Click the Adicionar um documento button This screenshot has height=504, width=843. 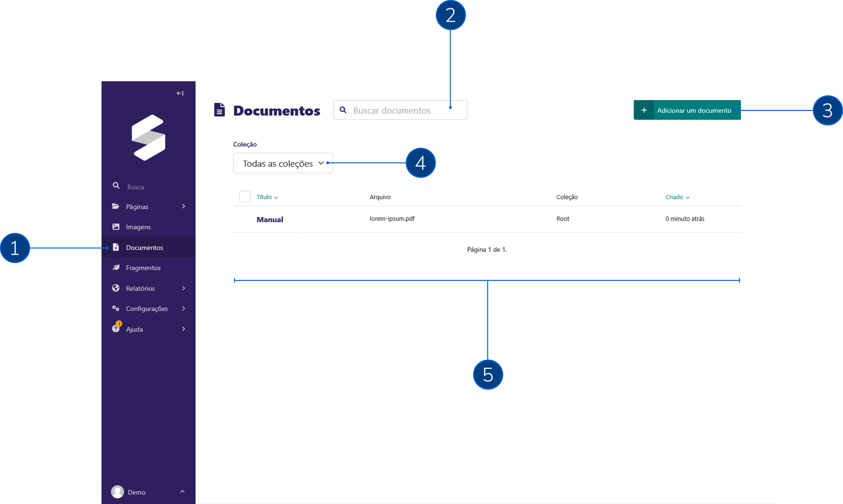687,110
